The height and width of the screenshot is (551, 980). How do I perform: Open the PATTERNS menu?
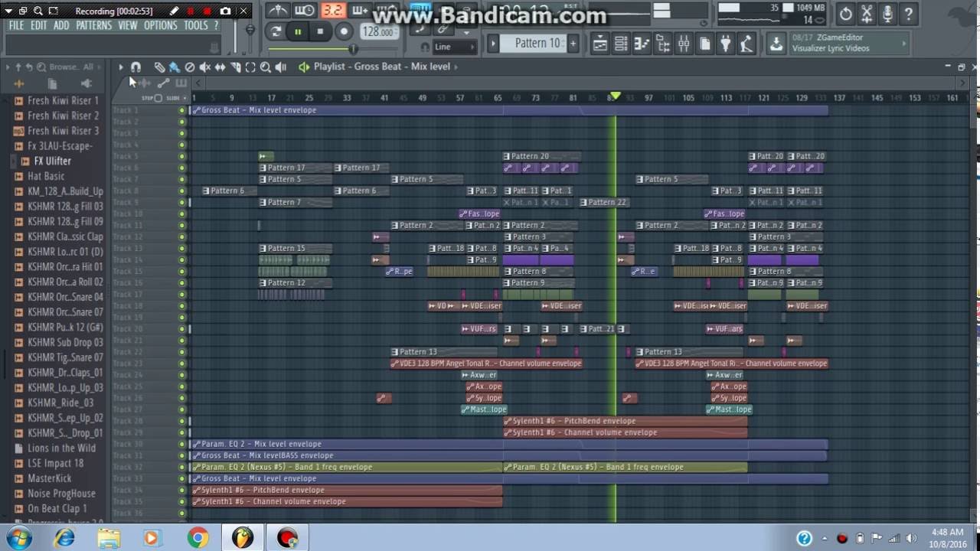(x=94, y=24)
